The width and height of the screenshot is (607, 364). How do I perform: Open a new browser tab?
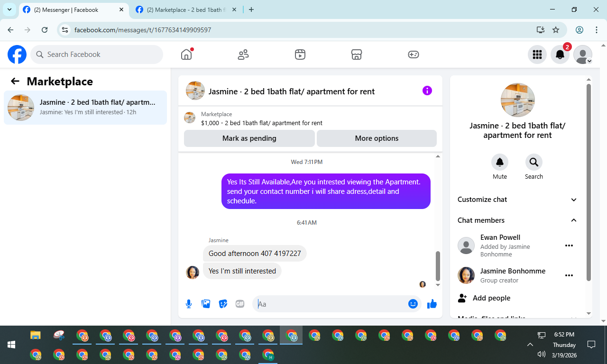tap(251, 9)
